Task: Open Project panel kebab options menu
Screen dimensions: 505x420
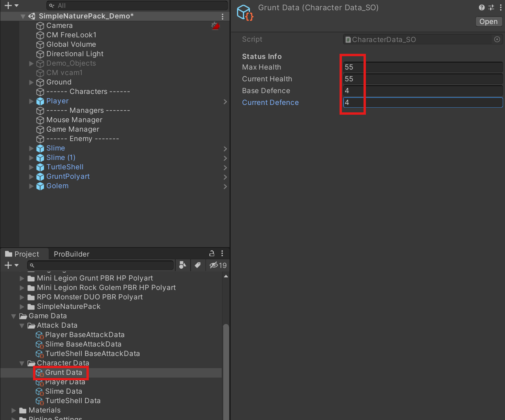Action: pos(222,253)
